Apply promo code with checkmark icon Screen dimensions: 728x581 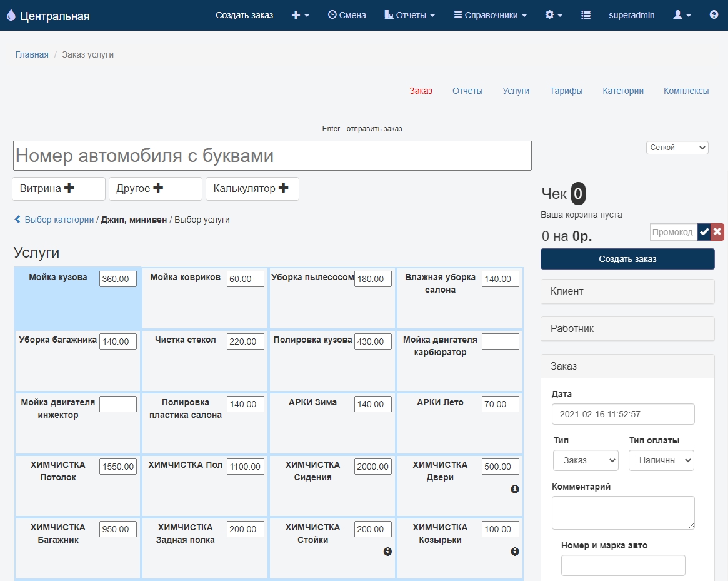(704, 232)
